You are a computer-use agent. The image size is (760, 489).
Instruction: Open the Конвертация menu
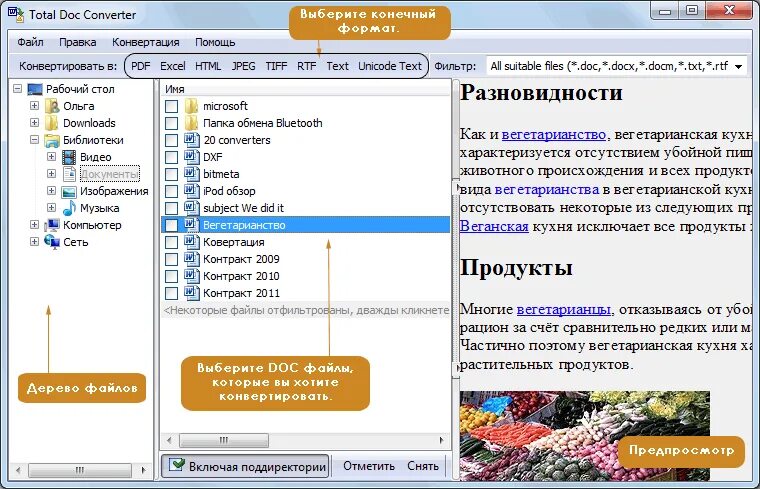point(145,42)
